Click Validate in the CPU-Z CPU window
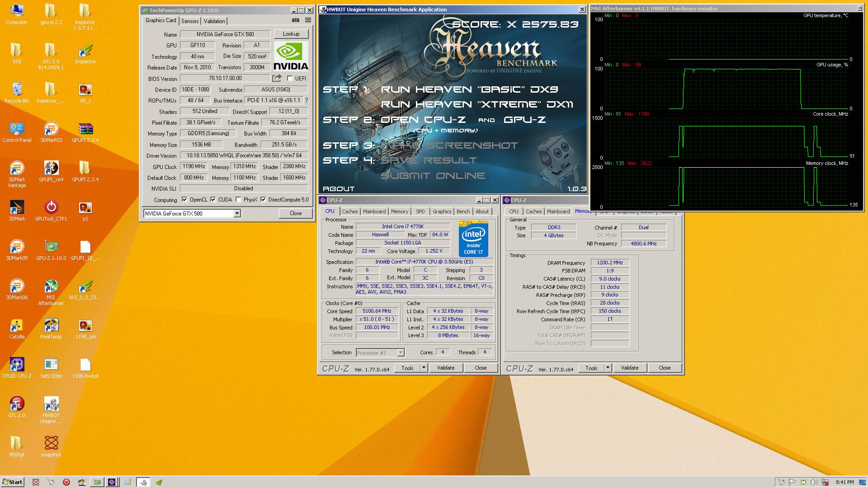Viewport: 868px width, 488px height. tap(446, 368)
